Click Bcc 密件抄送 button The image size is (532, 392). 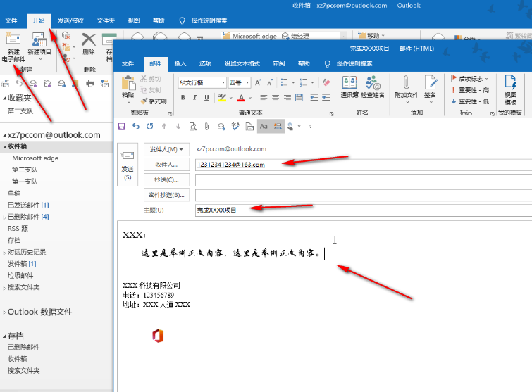pos(166,195)
